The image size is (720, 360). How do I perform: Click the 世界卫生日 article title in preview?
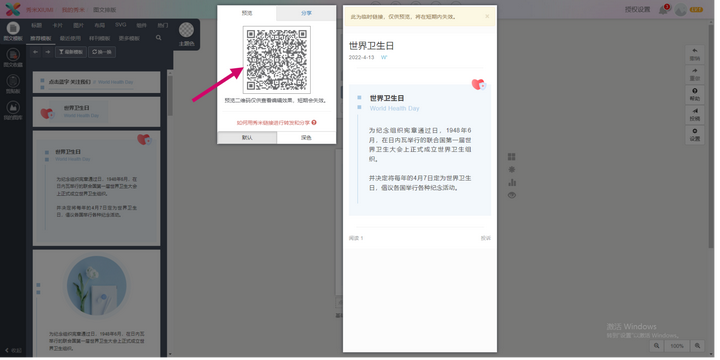371,46
